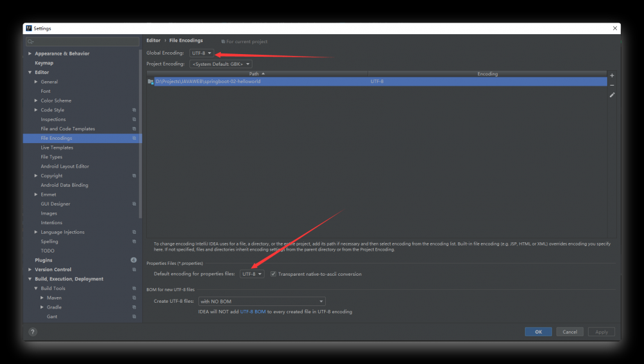Select the springboot-02-helloworld path row
Screen dimensions: 644x364
tap(377, 82)
